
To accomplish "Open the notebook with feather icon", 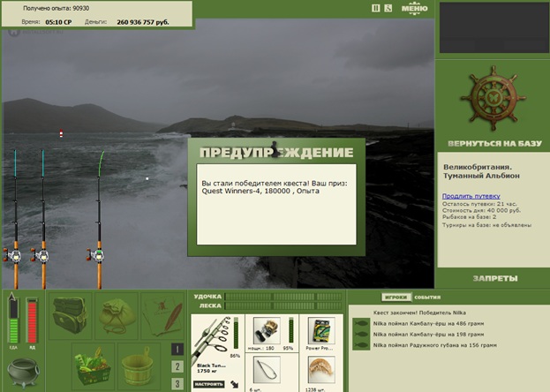I will 162,316.
